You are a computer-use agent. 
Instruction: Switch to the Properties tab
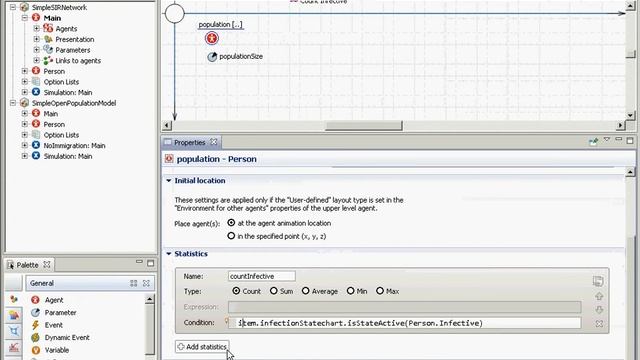pyautogui.click(x=190, y=142)
